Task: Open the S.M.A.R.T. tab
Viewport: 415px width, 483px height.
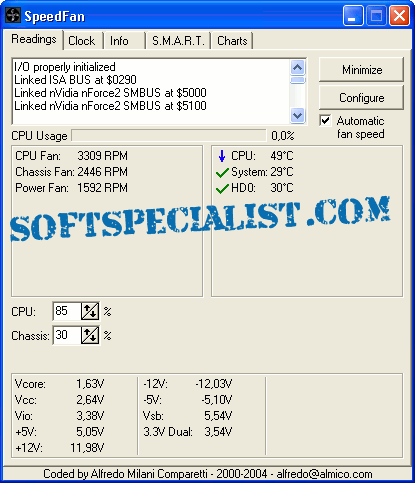Action: [x=178, y=41]
